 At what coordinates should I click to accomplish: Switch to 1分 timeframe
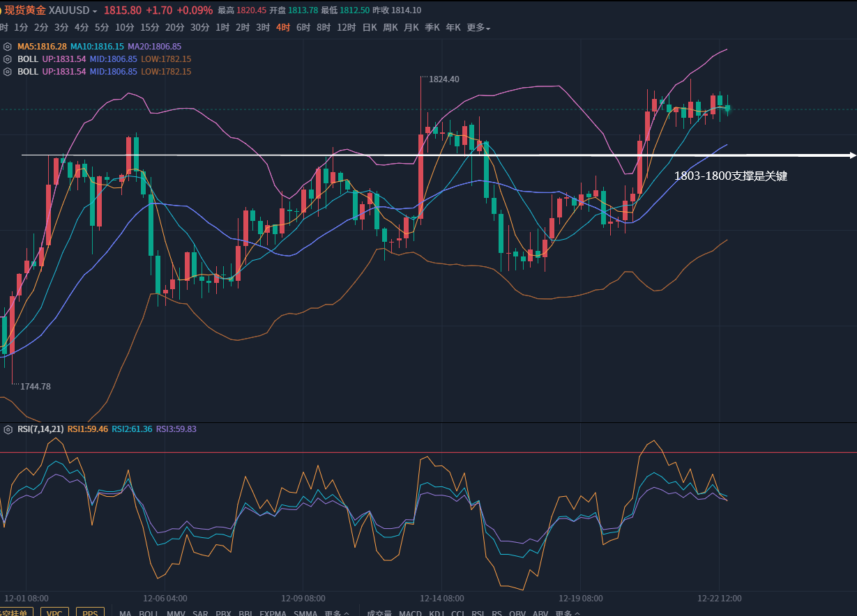point(22,28)
